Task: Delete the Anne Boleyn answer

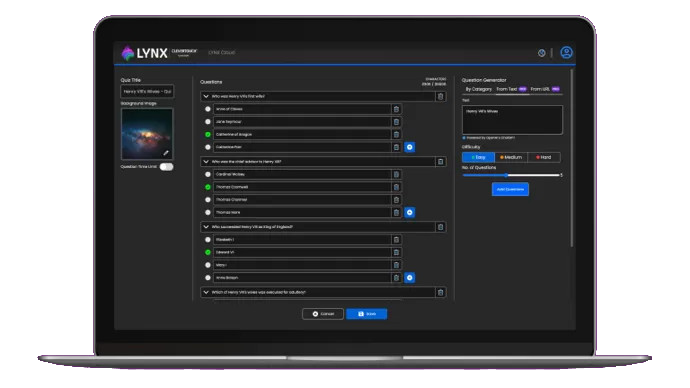Action: click(396, 278)
